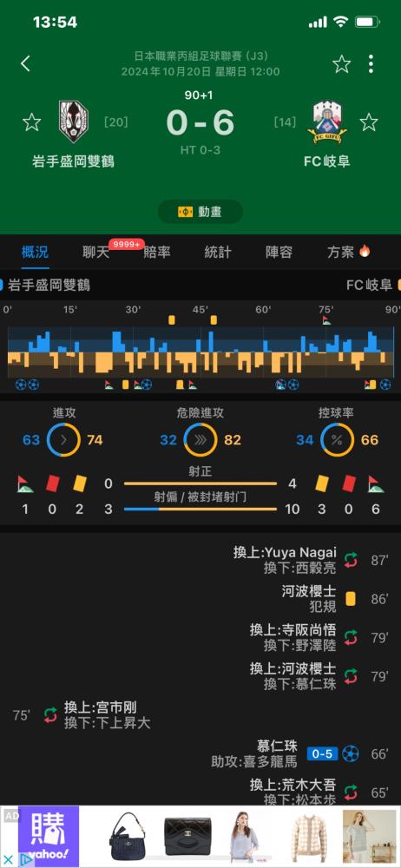The height and width of the screenshot is (868, 401).
Task: Open the 動畫 live animation button
Action: click(200, 212)
